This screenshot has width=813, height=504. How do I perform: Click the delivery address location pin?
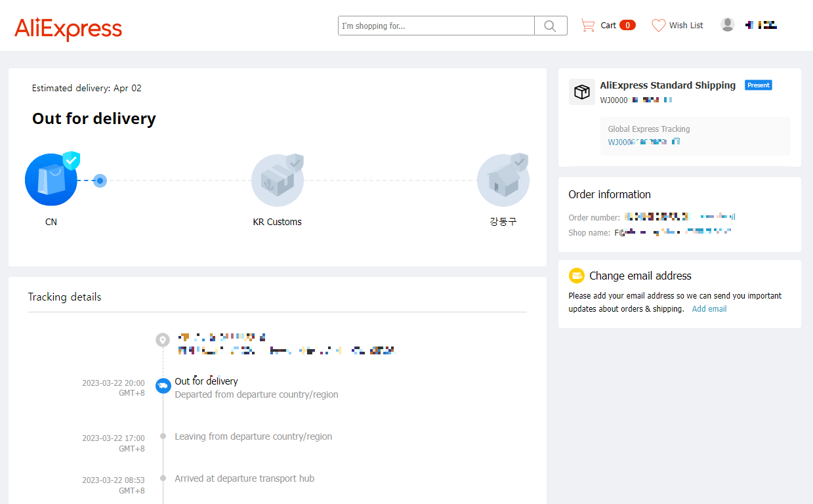(163, 340)
